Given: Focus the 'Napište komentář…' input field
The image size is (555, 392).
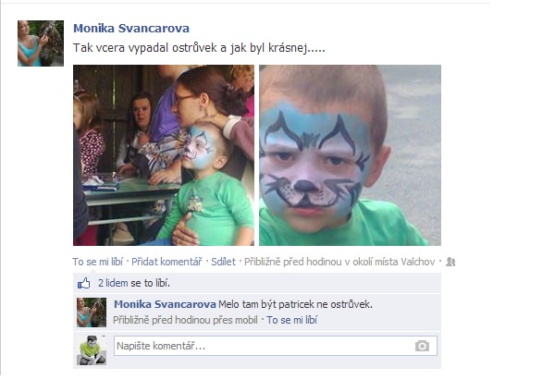Looking at the screenshot, I should coord(276,346).
